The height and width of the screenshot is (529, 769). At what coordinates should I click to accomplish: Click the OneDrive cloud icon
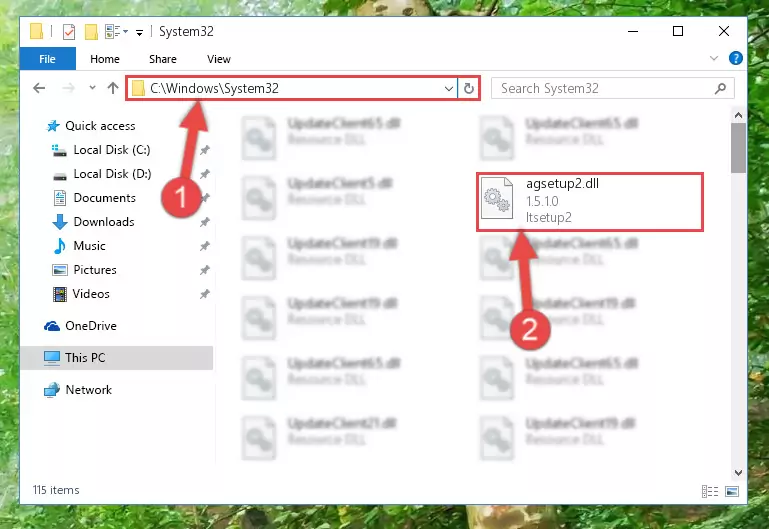pos(52,326)
